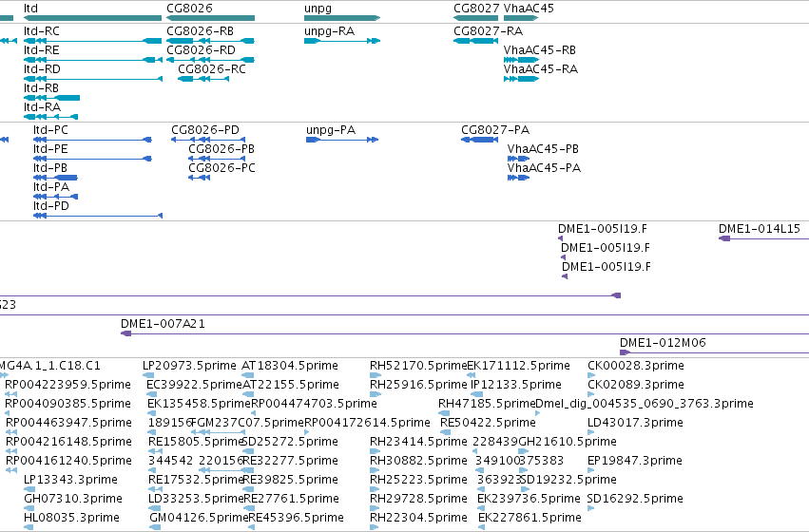Select transcript ltd-RA

tap(43, 107)
